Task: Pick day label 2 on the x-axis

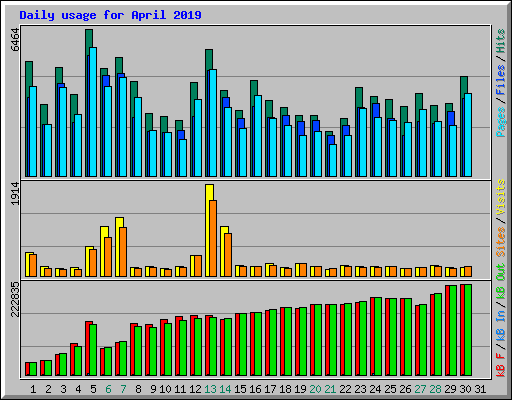Action: click(48, 389)
